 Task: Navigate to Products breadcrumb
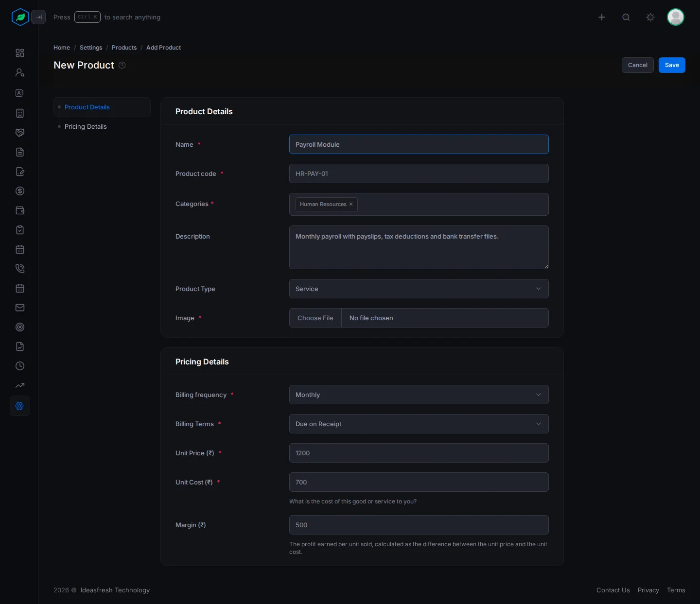[x=124, y=48]
